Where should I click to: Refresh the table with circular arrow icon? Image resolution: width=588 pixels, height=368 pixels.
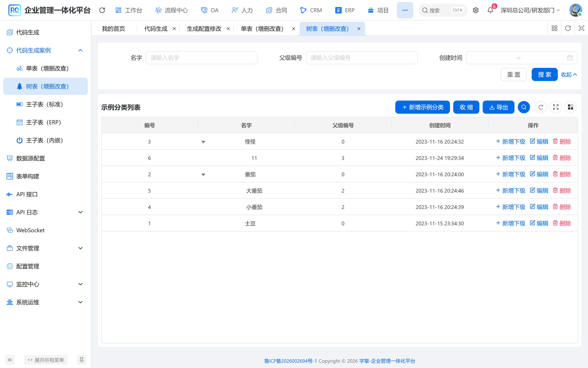click(x=541, y=107)
